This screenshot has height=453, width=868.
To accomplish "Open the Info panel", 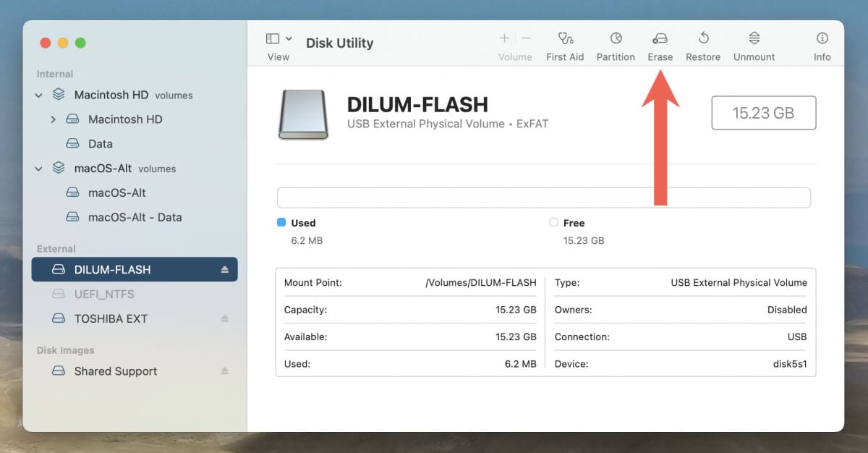I will pos(822,38).
